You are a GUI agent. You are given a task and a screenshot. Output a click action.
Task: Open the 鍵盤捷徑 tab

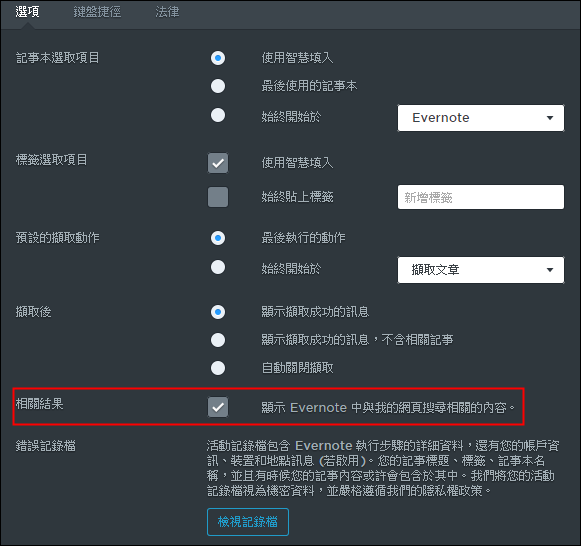click(97, 12)
